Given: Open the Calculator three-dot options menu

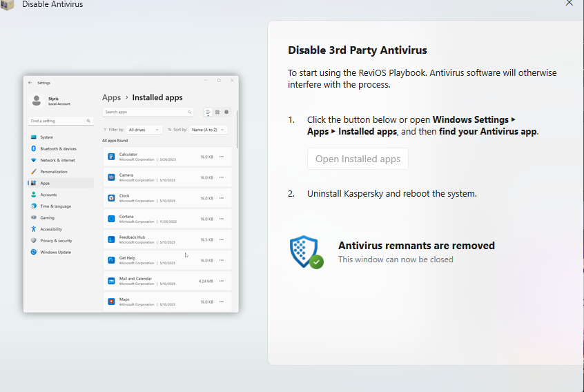Looking at the screenshot, I should [x=222, y=157].
